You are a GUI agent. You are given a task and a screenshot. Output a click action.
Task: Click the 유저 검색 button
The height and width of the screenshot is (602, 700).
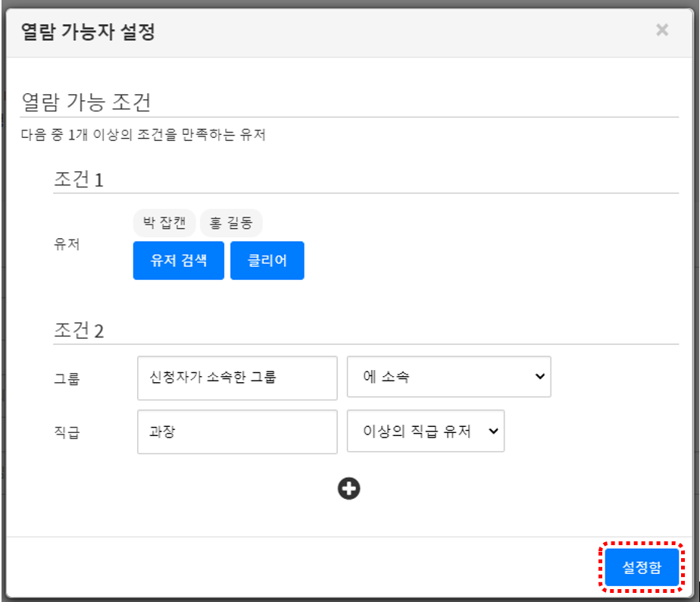pos(178,261)
